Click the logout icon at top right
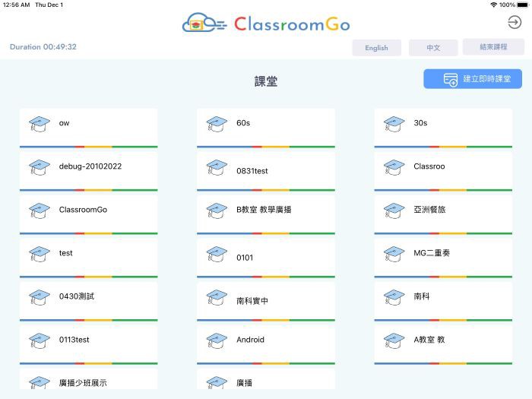Screen dimensions: 532x399 point(515,23)
